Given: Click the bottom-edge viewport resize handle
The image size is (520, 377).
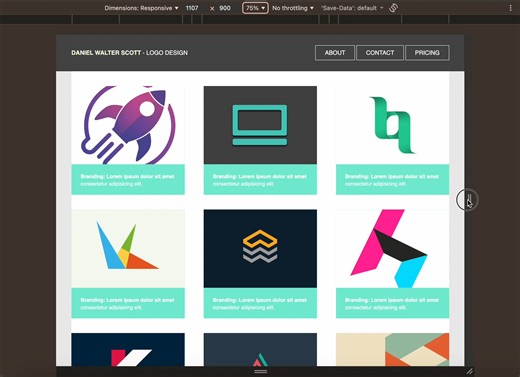Looking at the screenshot, I should click(x=260, y=371).
